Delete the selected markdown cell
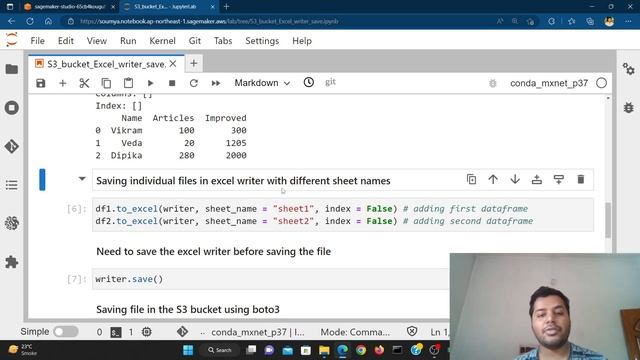The height and width of the screenshot is (360, 640). click(x=580, y=179)
